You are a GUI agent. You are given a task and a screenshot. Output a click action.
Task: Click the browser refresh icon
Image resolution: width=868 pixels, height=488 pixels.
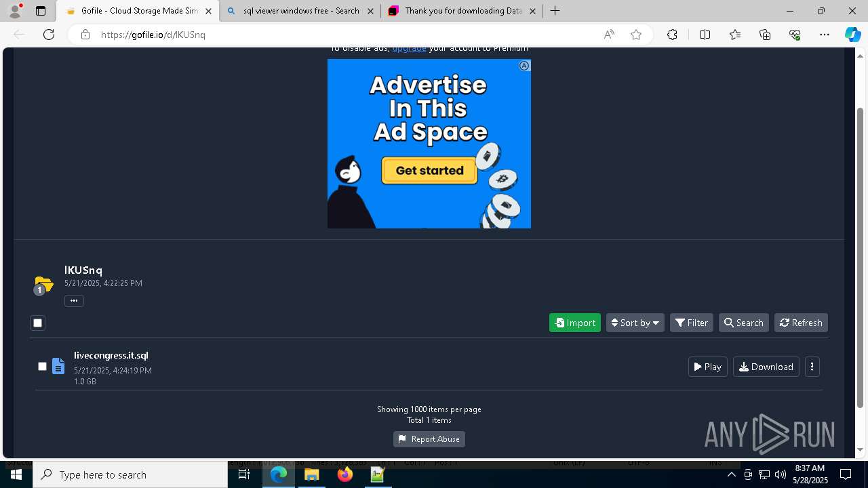(x=49, y=35)
